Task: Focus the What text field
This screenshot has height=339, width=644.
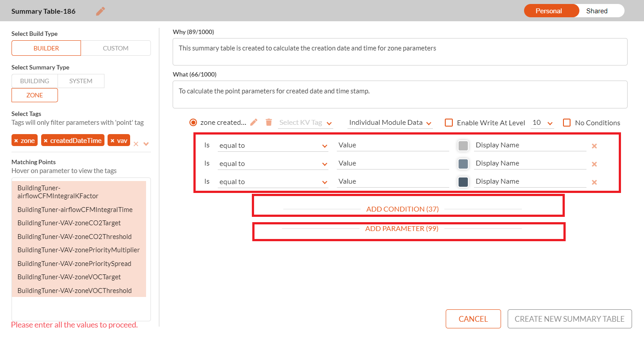Action: coord(400,94)
